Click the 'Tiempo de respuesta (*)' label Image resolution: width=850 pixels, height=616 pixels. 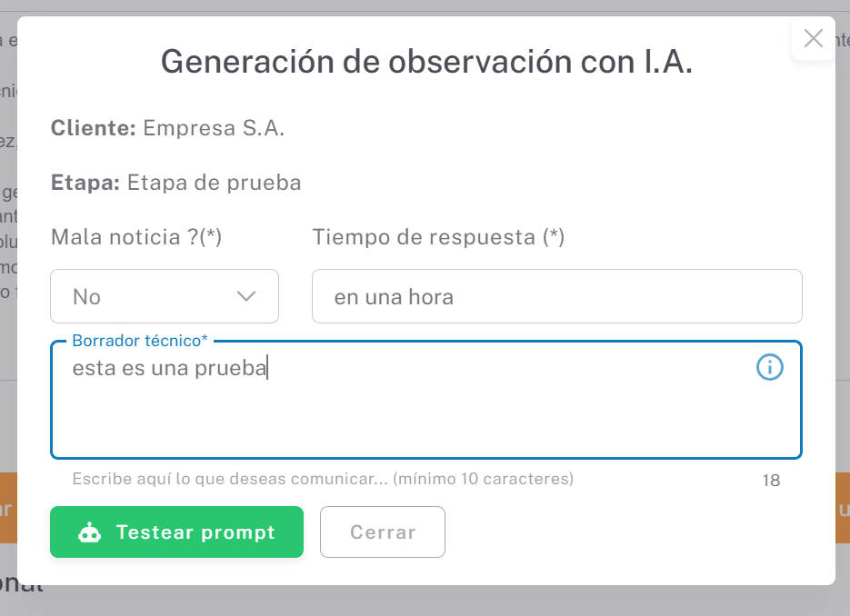click(438, 237)
